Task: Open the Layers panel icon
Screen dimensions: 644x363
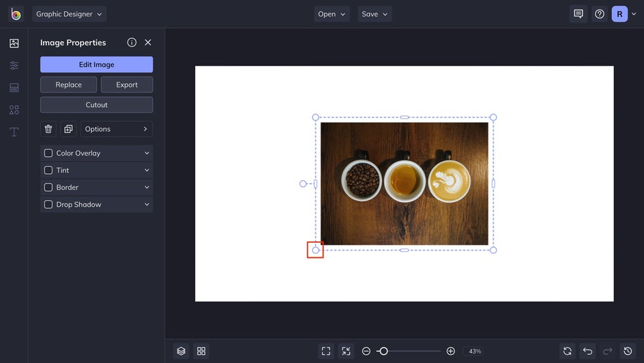Action: coord(181,351)
